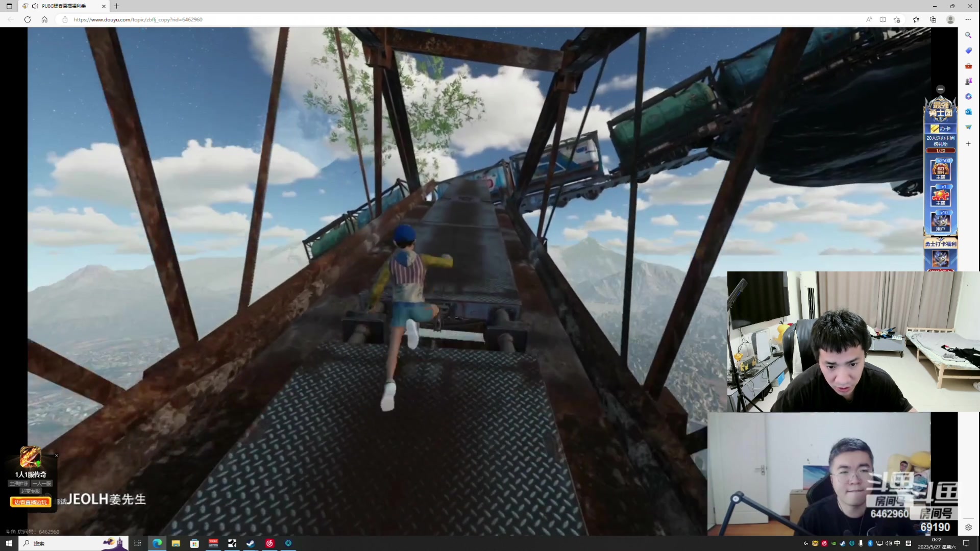Open Edge sidebar Tools briefcase
Image resolution: width=980 pixels, height=551 pixels.
(968, 66)
